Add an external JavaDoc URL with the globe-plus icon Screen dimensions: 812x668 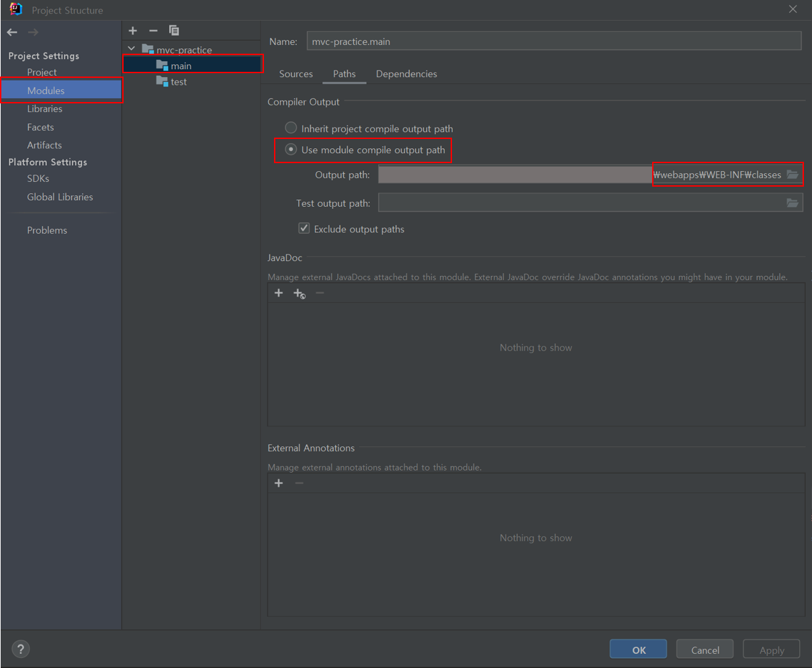tap(299, 293)
